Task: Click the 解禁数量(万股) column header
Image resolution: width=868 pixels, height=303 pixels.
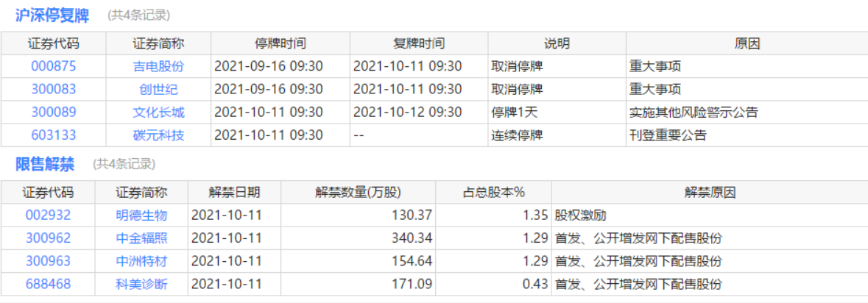Action: pos(358,193)
